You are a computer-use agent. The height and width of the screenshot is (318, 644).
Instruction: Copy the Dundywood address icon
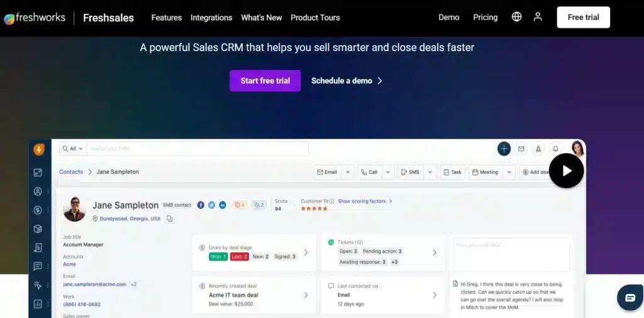(169, 219)
